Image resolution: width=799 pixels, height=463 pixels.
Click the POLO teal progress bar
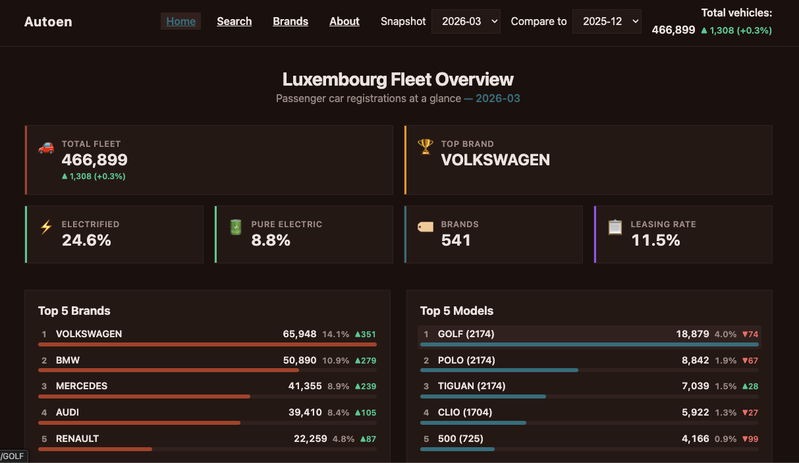point(498,370)
